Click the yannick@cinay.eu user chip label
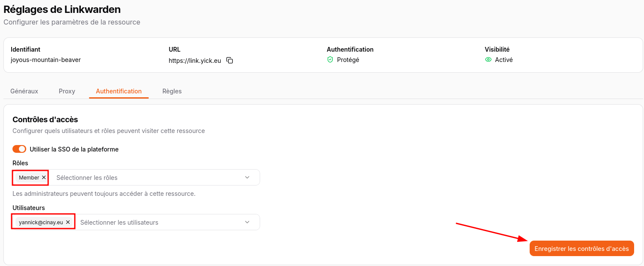This screenshot has width=644, height=266. click(41, 223)
